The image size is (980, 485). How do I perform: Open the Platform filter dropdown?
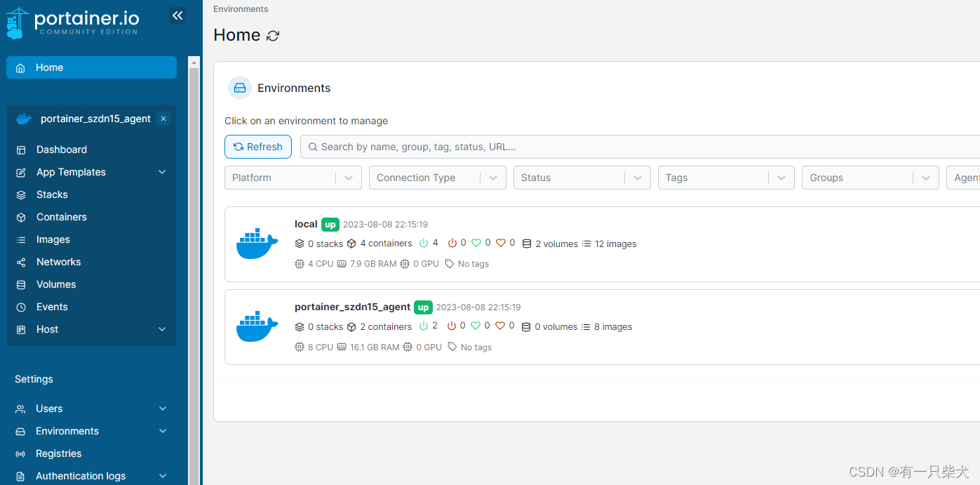pyautogui.click(x=293, y=178)
